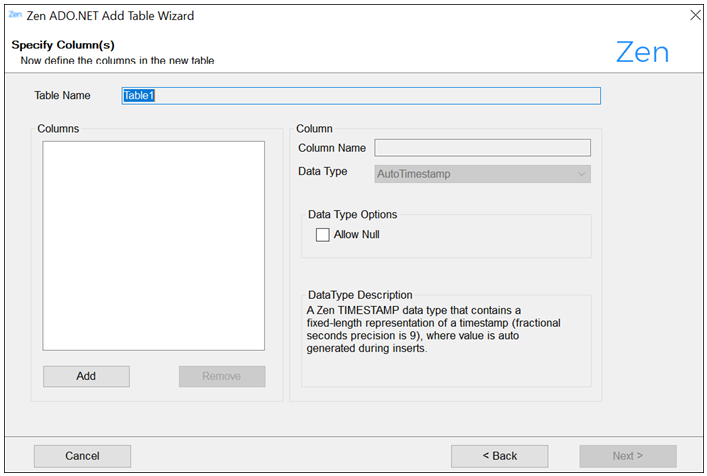Enable the Allow Null checkbox
The height and width of the screenshot is (476, 707).
(x=323, y=235)
